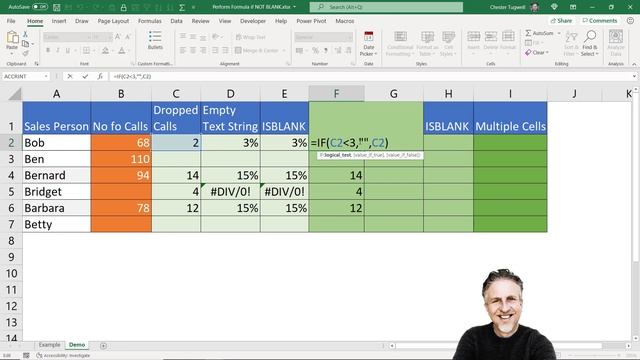This screenshot has width=640, height=360.
Task: Open the Number Format combo box
Action: [x=323, y=37]
